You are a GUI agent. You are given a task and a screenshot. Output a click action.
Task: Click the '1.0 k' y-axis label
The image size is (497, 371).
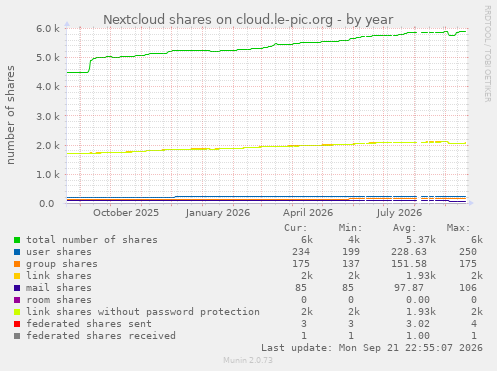coord(48,174)
